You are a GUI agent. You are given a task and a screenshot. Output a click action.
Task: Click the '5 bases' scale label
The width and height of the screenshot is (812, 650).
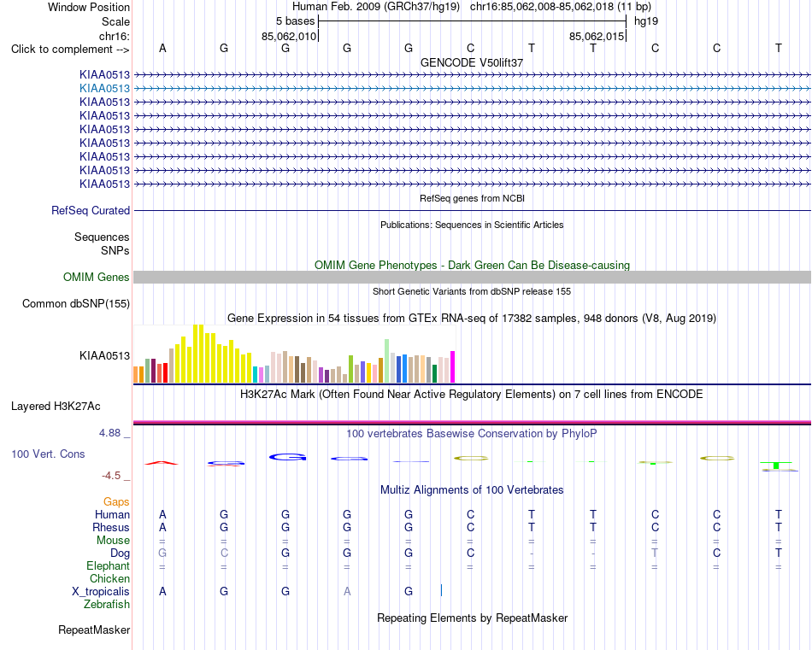295,21
